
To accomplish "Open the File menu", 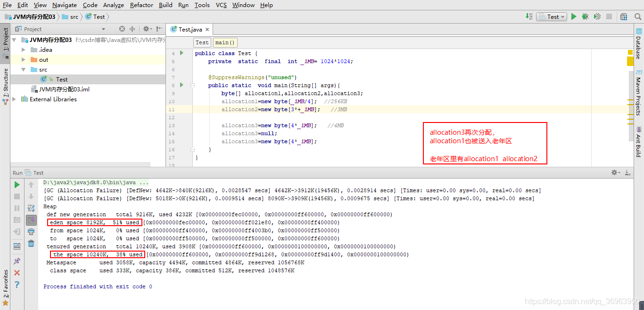I will coord(7,5).
